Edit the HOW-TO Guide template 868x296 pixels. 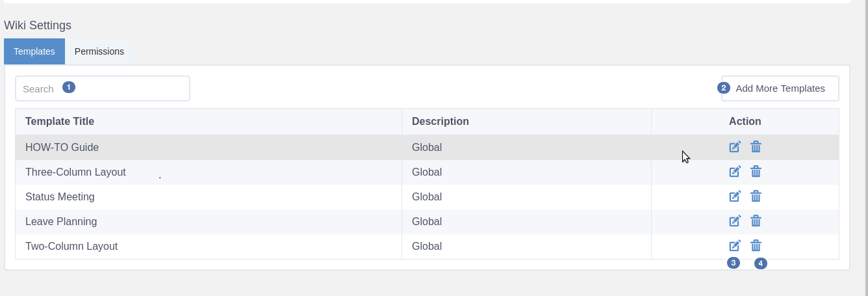pyautogui.click(x=735, y=147)
